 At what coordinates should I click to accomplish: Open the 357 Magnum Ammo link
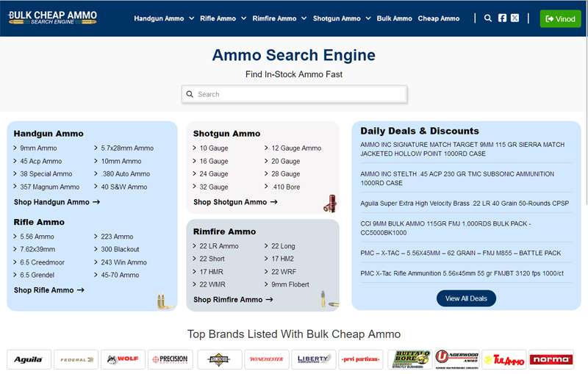(49, 187)
